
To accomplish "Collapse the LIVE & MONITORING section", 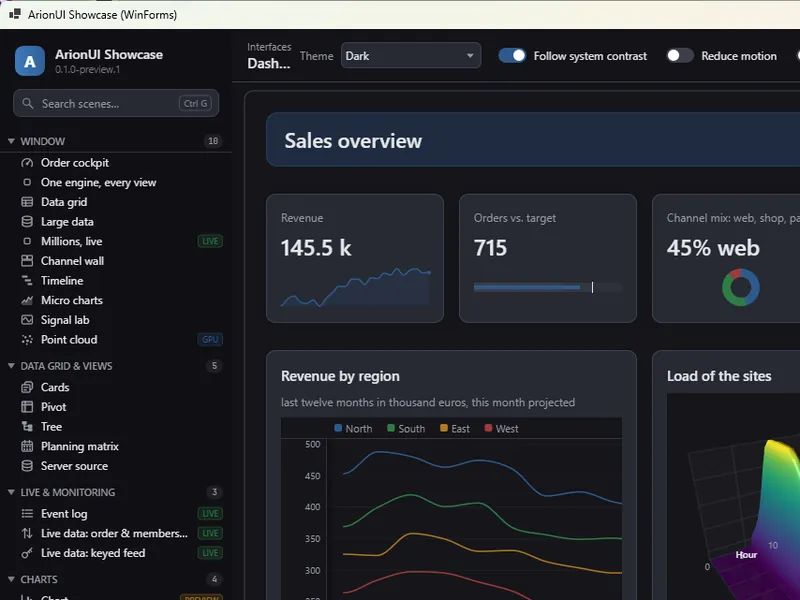I will 11,492.
